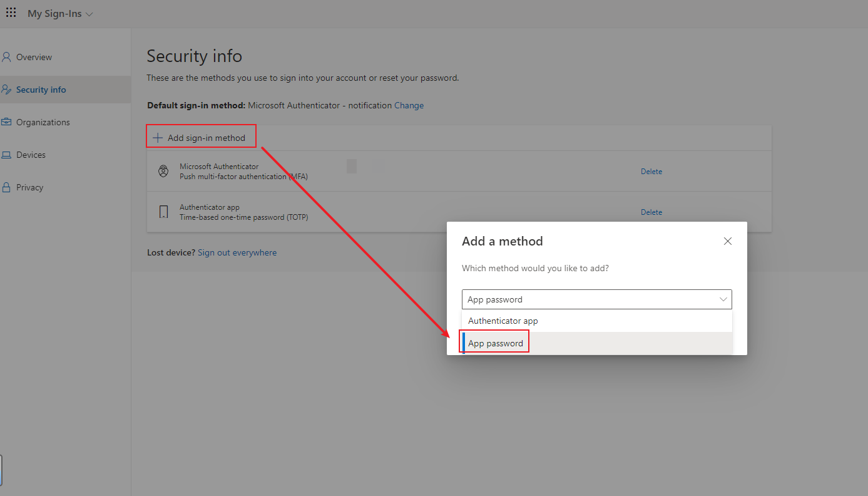Click the Security info page heading
Image resolution: width=868 pixels, height=496 pixels.
194,56
